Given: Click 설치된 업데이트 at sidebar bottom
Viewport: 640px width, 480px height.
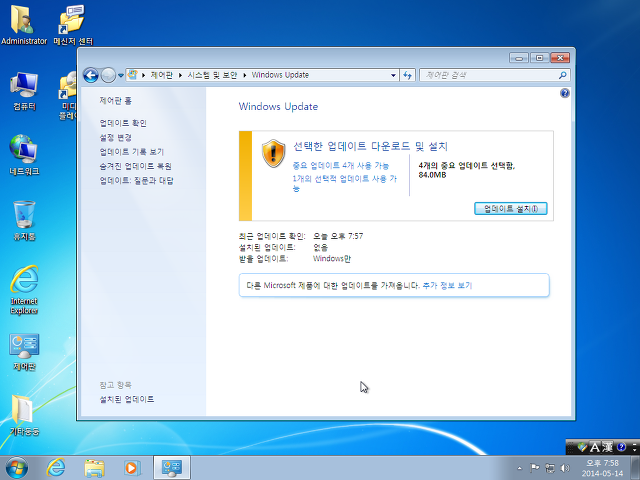Looking at the screenshot, I should coord(127,399).
